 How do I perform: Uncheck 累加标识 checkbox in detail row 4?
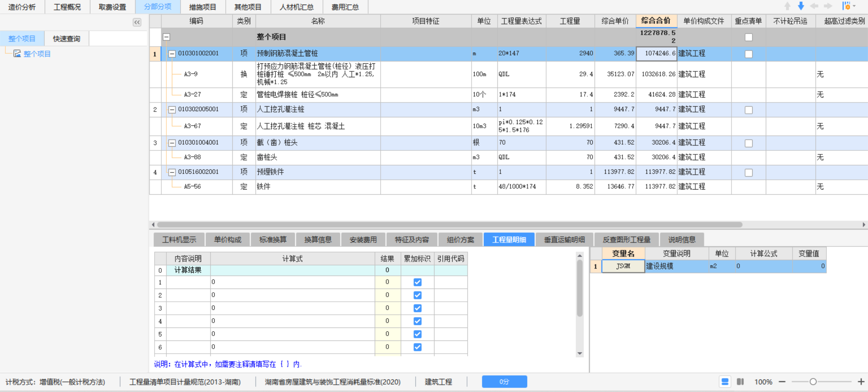(x=417, y=322)
